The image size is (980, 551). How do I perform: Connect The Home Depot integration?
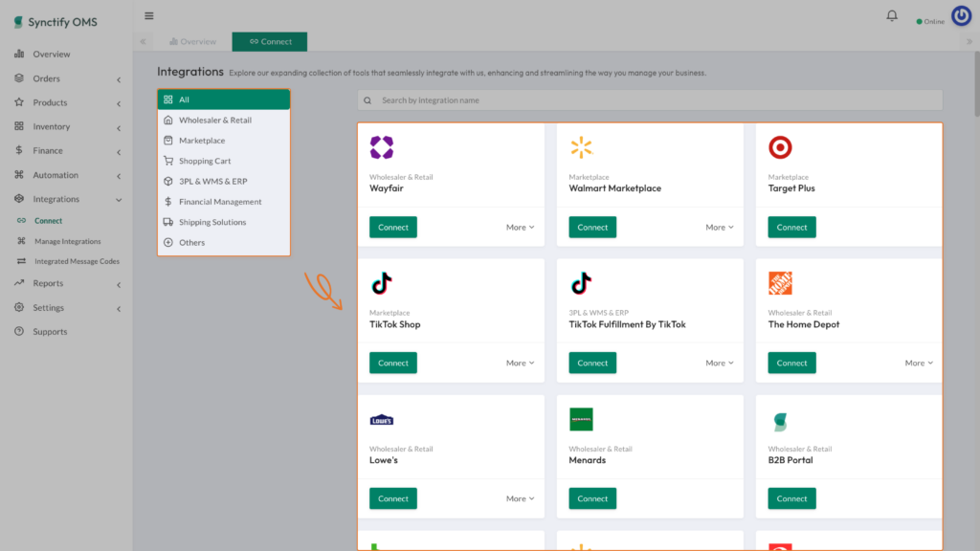click(791, 363)
